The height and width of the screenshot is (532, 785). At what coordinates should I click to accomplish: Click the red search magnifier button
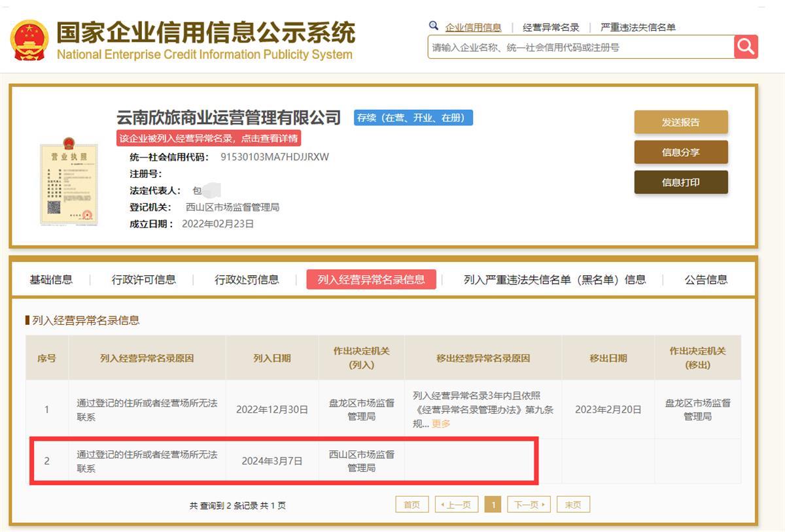(746, 46)
